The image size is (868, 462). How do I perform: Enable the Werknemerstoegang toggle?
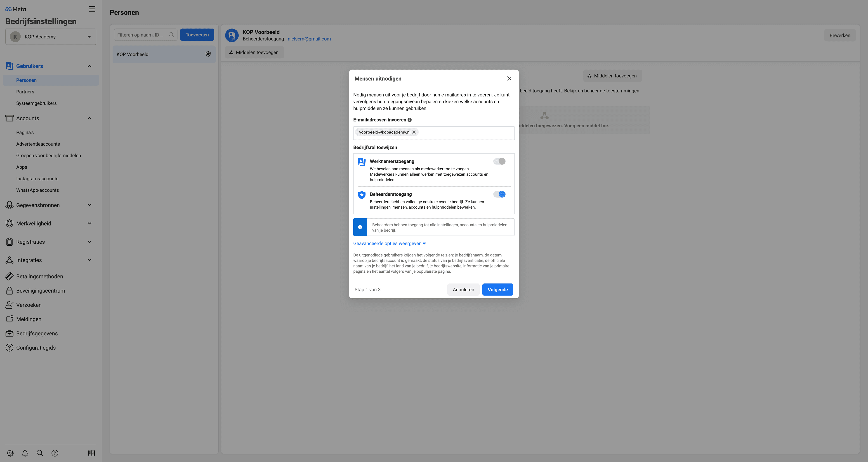[499, 161]
